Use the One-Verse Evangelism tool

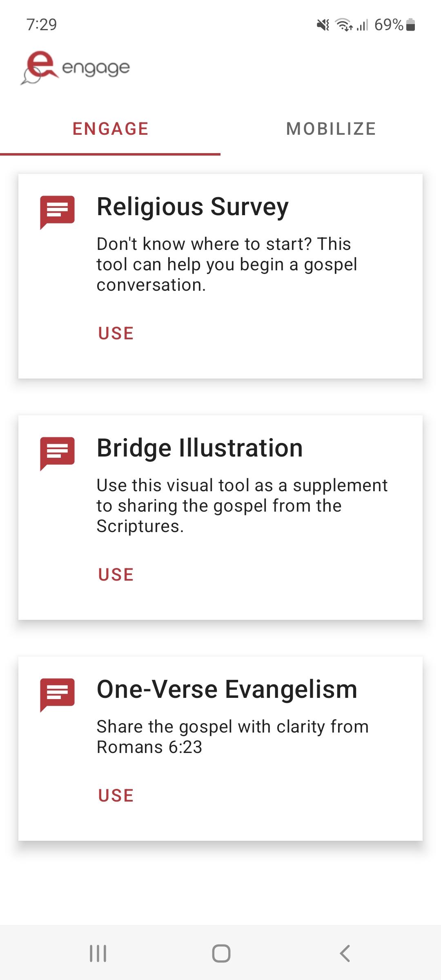coord(116,795)
